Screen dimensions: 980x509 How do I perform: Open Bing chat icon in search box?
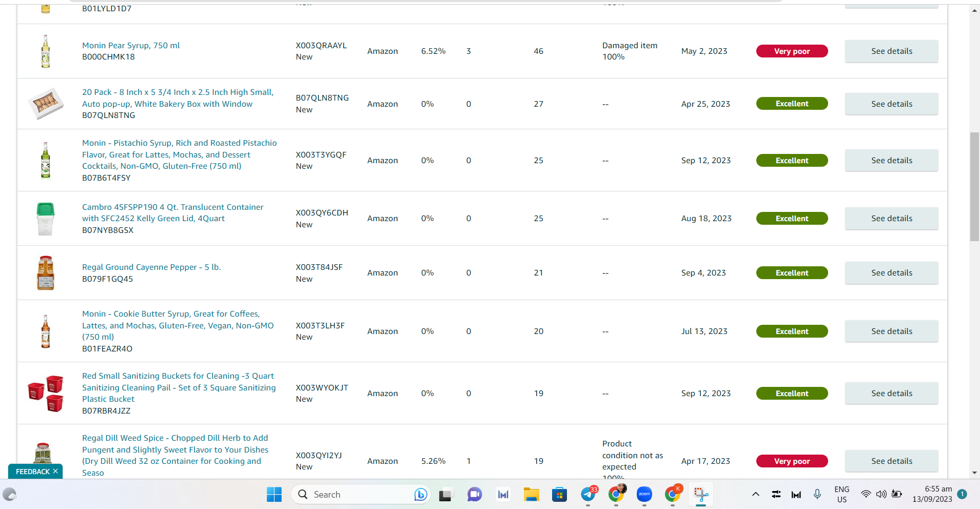click(421, 494)
